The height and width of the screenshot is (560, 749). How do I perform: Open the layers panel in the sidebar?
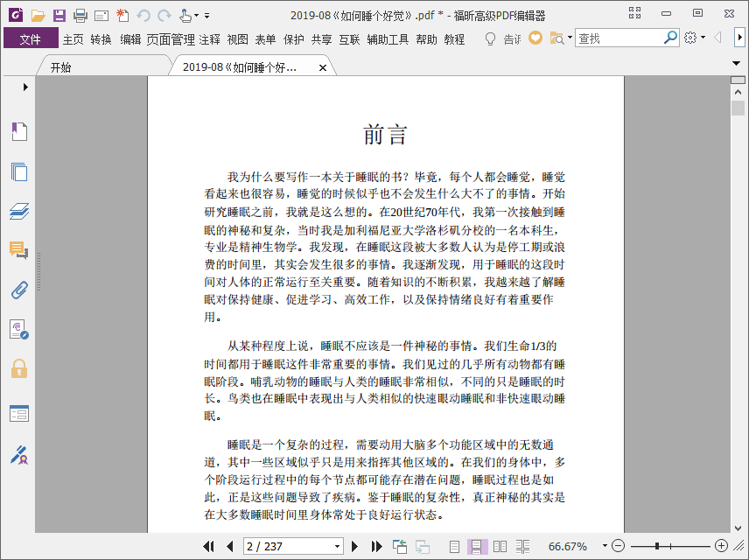[x=19, y=211]
